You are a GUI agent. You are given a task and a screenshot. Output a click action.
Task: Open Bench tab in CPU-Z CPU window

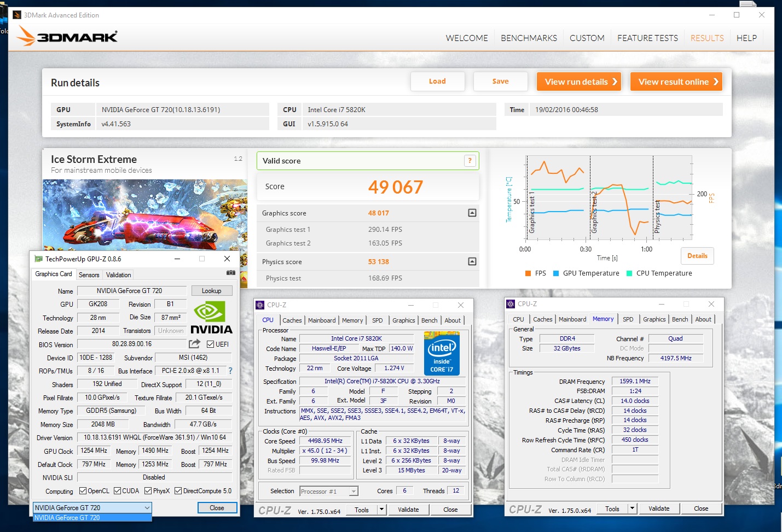pos(430,320)
